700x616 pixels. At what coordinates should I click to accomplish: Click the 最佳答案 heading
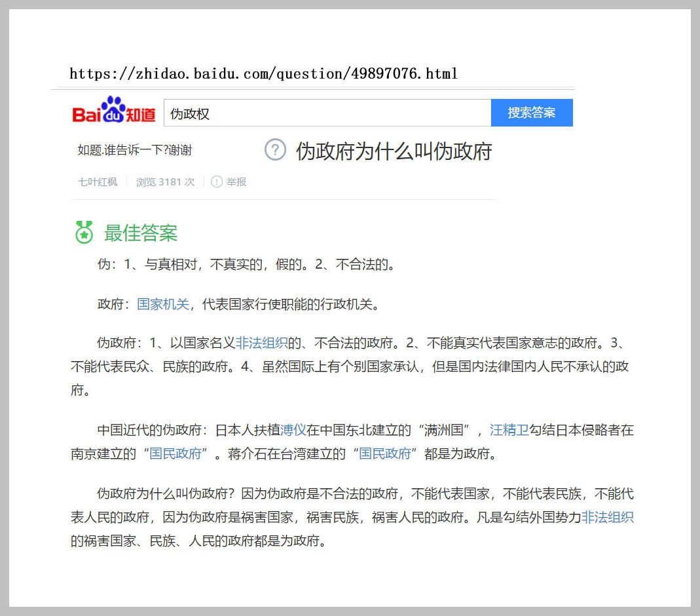click(x=141, y=233)
